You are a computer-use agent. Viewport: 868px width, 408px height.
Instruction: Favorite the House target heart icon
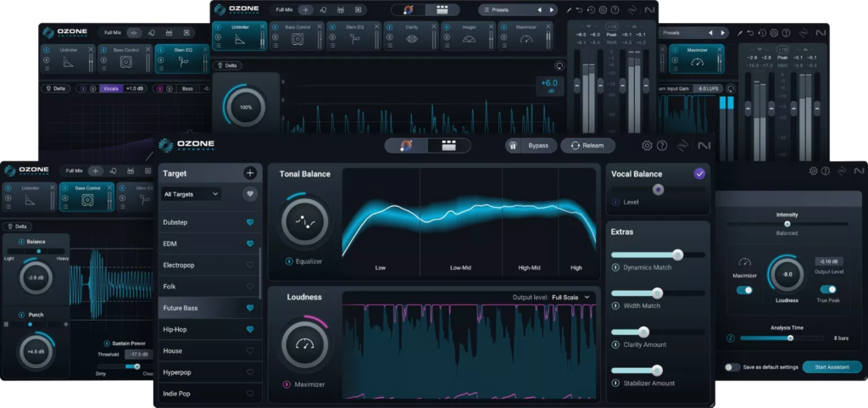(250, 351)
